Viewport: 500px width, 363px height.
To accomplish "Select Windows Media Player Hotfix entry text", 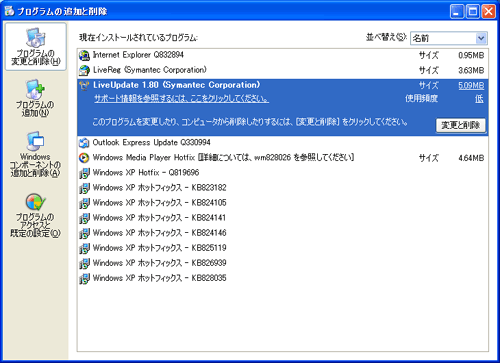I will (x=223, y=157).
